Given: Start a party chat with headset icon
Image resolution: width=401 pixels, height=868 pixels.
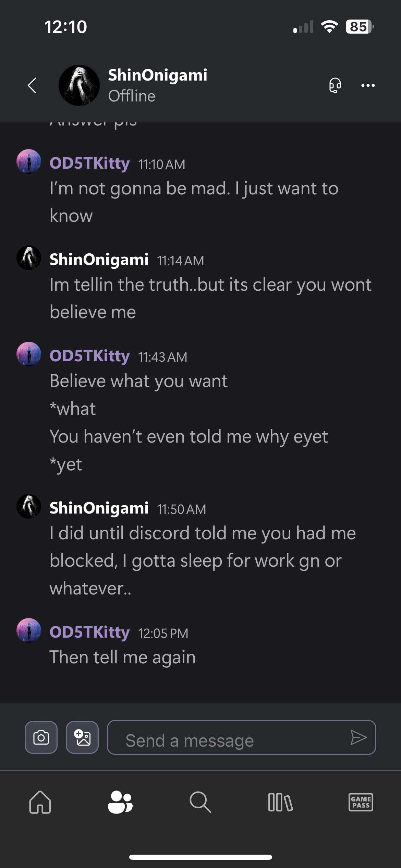Looking at the screenshot, I should tap(335, 85).
